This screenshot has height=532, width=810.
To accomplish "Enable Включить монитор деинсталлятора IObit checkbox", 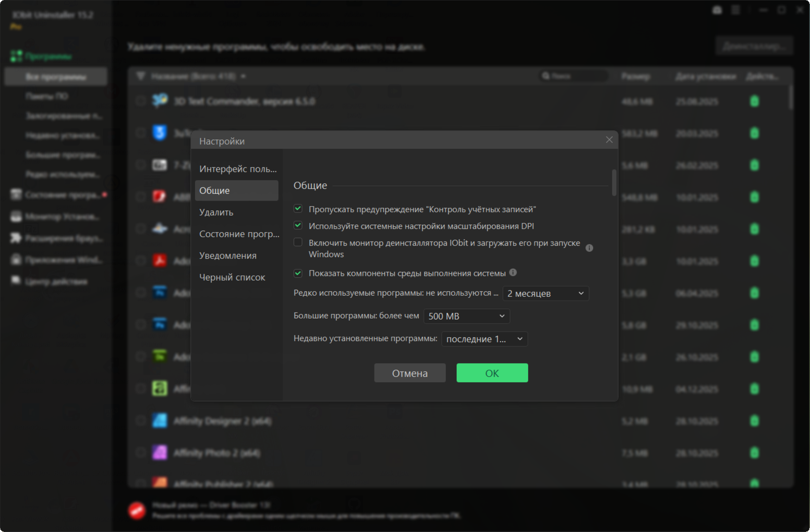I will coord(298,242).
